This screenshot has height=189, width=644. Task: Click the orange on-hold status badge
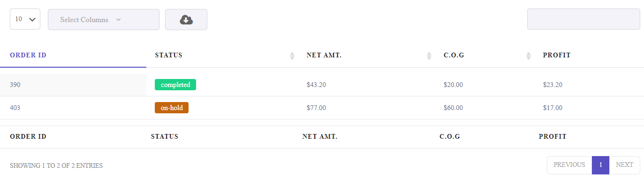[172, 108]
